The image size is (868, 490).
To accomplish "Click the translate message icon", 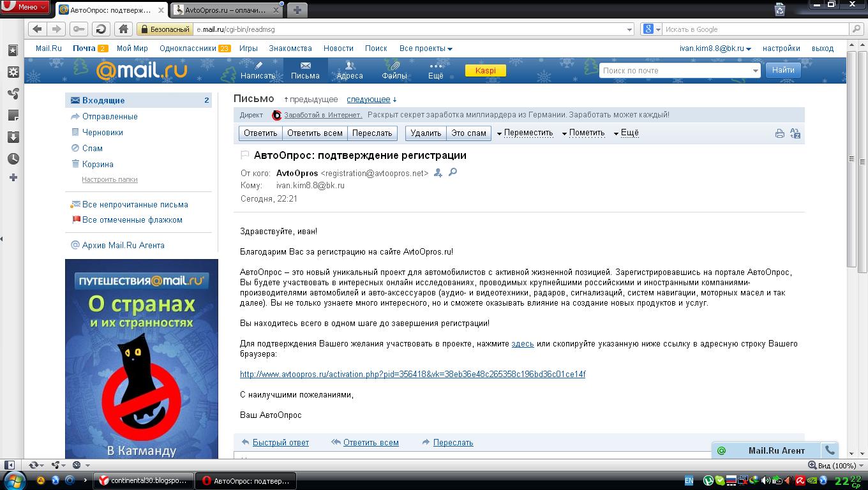I will coord(795,133).
